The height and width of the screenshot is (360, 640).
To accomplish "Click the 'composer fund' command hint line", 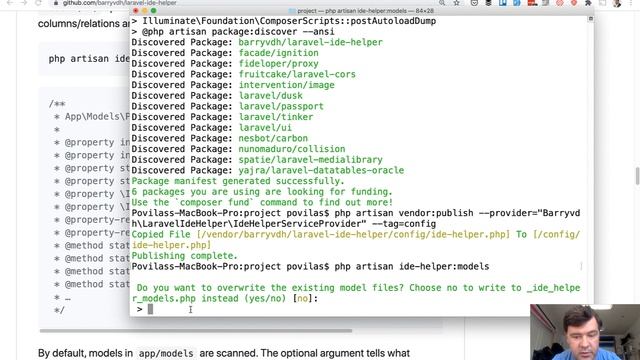I will click(x=262, y=202).
